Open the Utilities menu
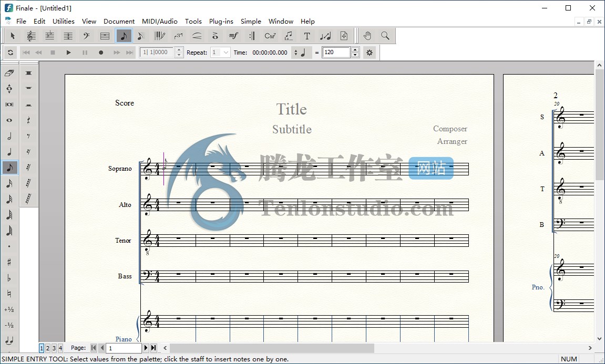Screen dimensions: 605x364 (x=63, y=21)
